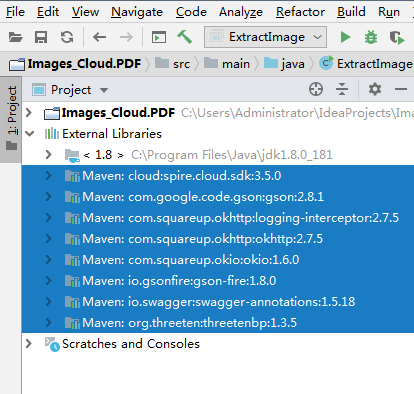Screen dimensions: 414x394
Task: Click the Save All floppy icon
Action: pyautogui.click(x=41, y=37)
